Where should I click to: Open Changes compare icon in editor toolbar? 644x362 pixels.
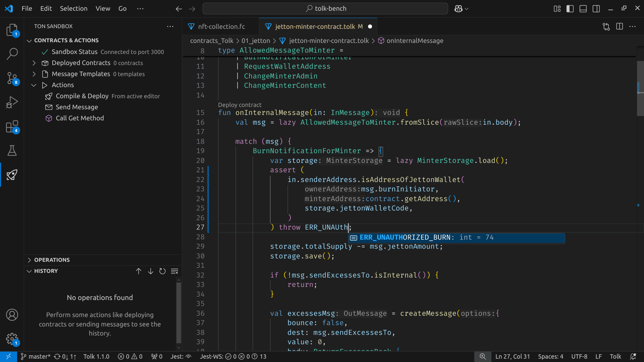coord(606,26)
